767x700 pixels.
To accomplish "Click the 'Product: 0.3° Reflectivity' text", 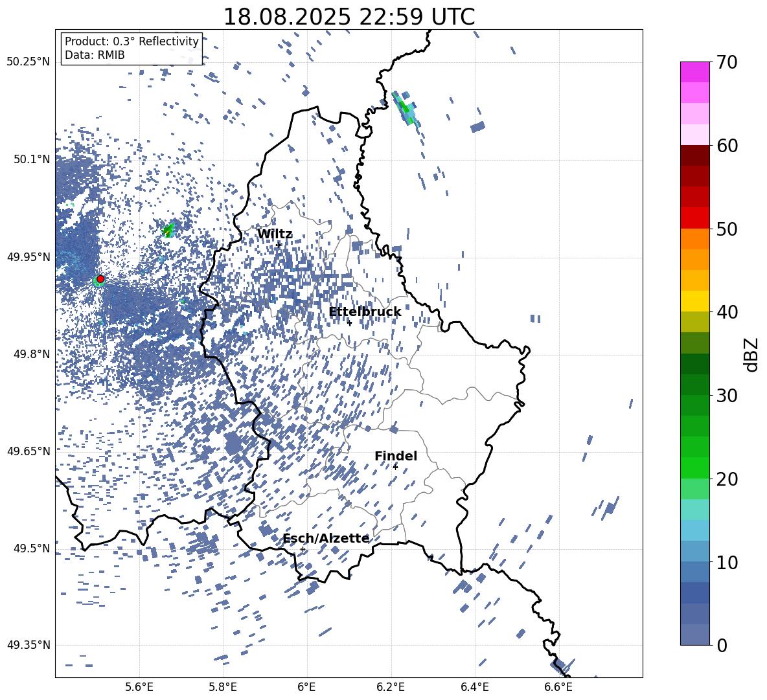I will click(x=132, y=41).
